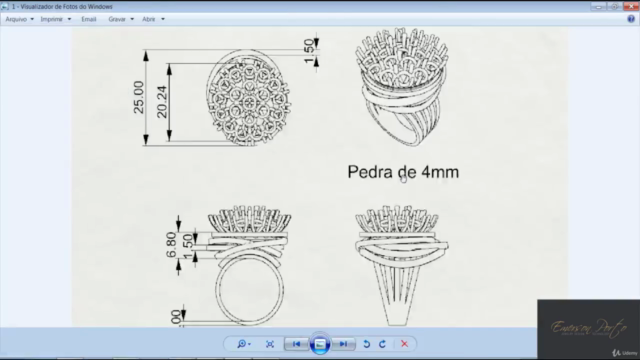Image resolution: width=640 pixels, height=360 pixels.
Task: Fit image to actual size icon
Action: click(270, 344)
